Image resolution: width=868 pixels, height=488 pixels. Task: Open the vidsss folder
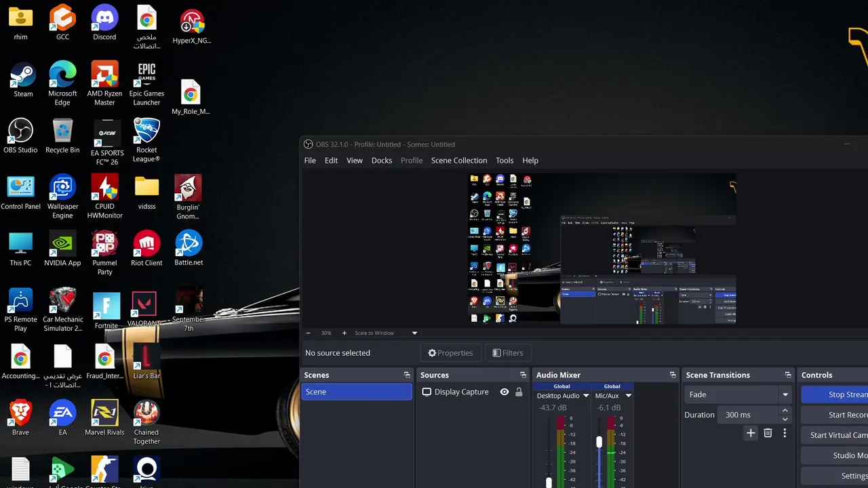click(146, 192)
